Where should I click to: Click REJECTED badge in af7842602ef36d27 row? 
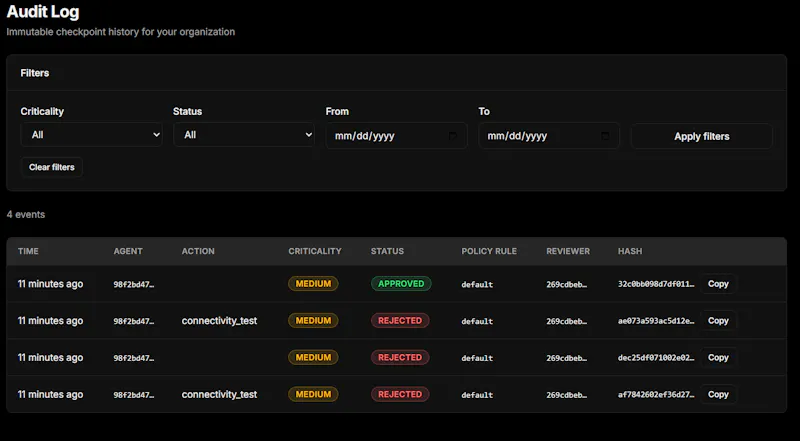400,394
